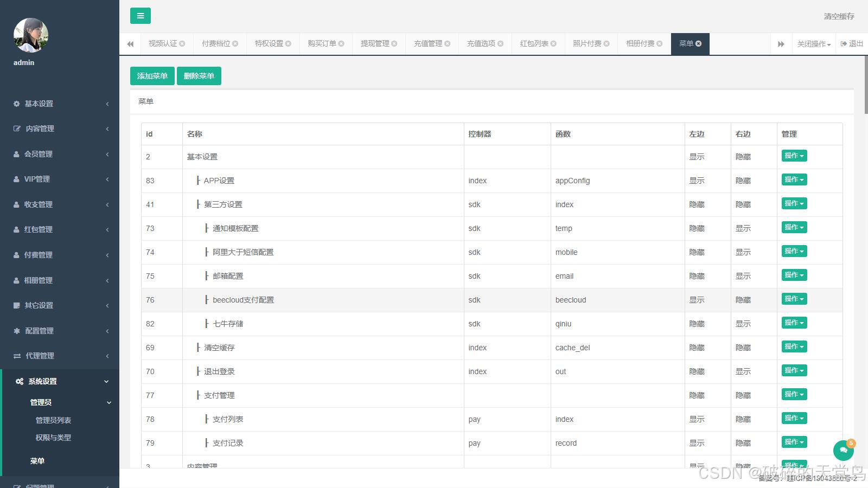Click the exchange icon beside 代理管理
Viewport: 868px width, 488px height.
[x=17, y=356]
